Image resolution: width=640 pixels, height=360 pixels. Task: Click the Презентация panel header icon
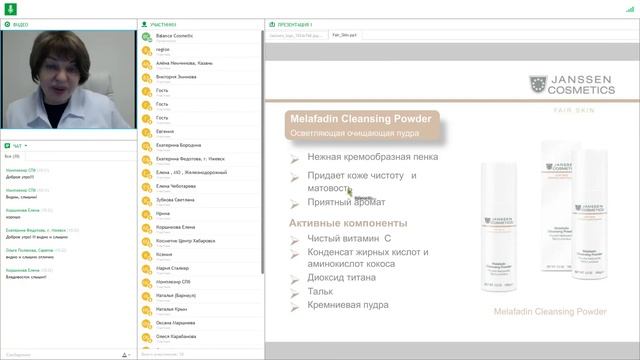tap(272, 24)
